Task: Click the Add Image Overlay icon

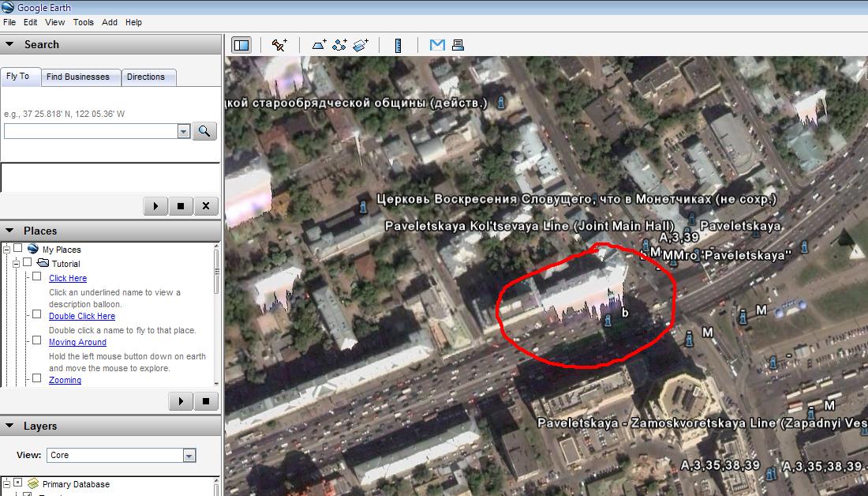Action: 361,45
